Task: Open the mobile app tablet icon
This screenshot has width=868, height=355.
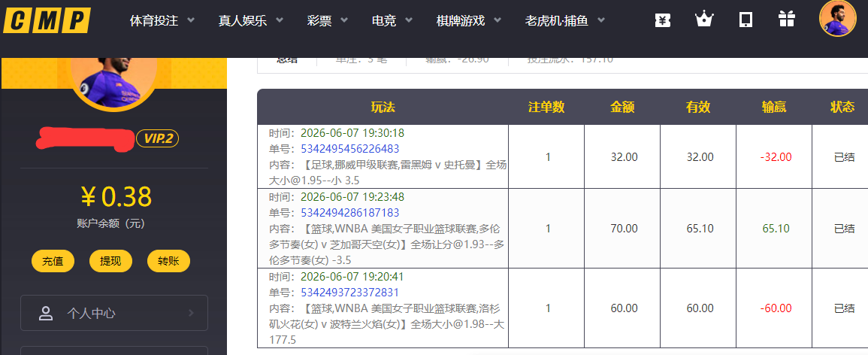Action: pyautogui.click(x=746, y=20)
